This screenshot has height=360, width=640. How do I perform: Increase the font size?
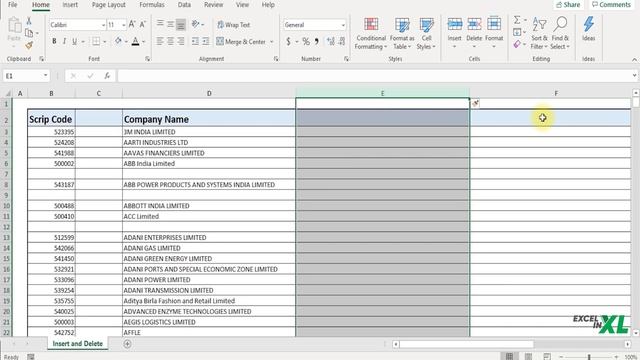tap(132, 24)
